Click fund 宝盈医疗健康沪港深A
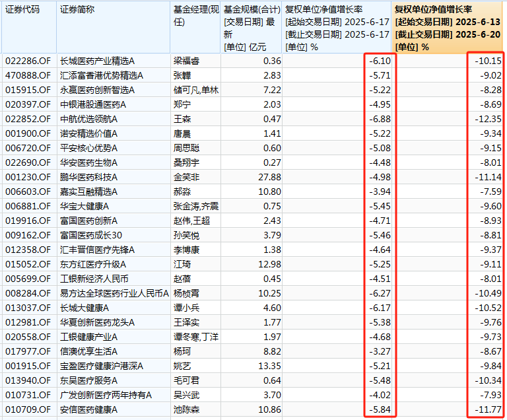 (x=101, y=367)
